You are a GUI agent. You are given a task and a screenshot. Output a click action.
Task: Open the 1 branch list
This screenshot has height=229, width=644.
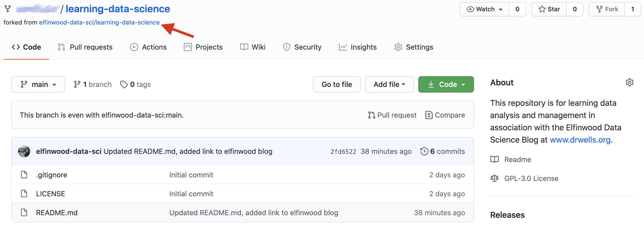[x=93, y=84]
